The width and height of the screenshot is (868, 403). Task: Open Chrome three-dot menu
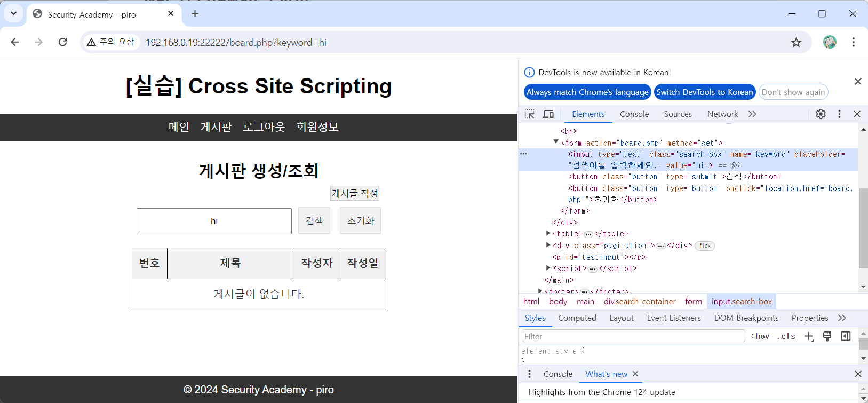[x=854, y=42]
